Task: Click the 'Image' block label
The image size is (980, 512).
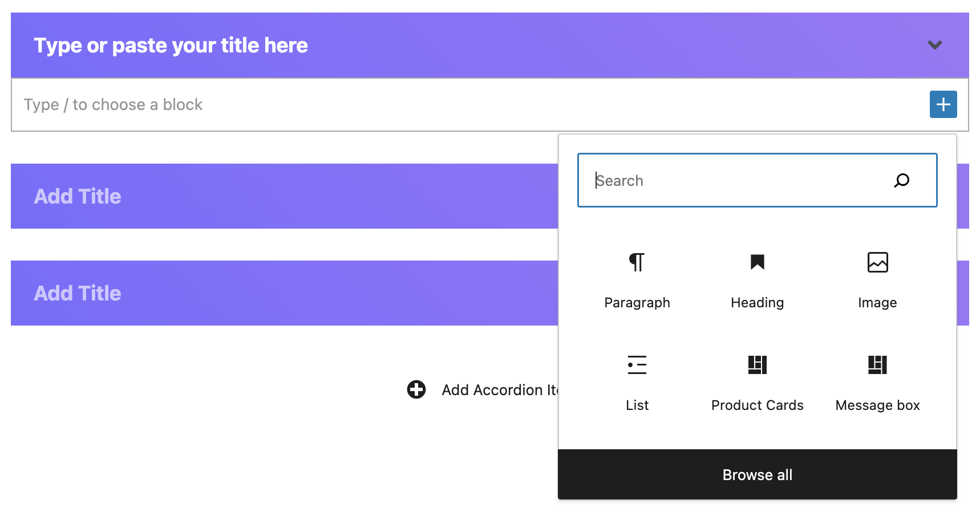Action: (x=877, y=303)
